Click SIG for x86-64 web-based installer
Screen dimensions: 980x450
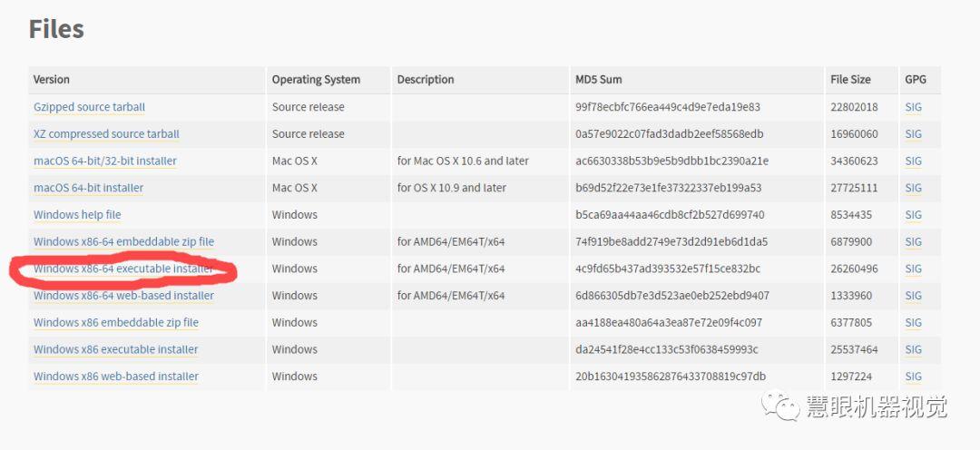(913, 295)
